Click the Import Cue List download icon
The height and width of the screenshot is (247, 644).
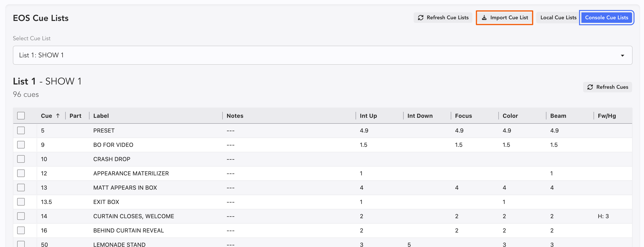tap(484, 18)
